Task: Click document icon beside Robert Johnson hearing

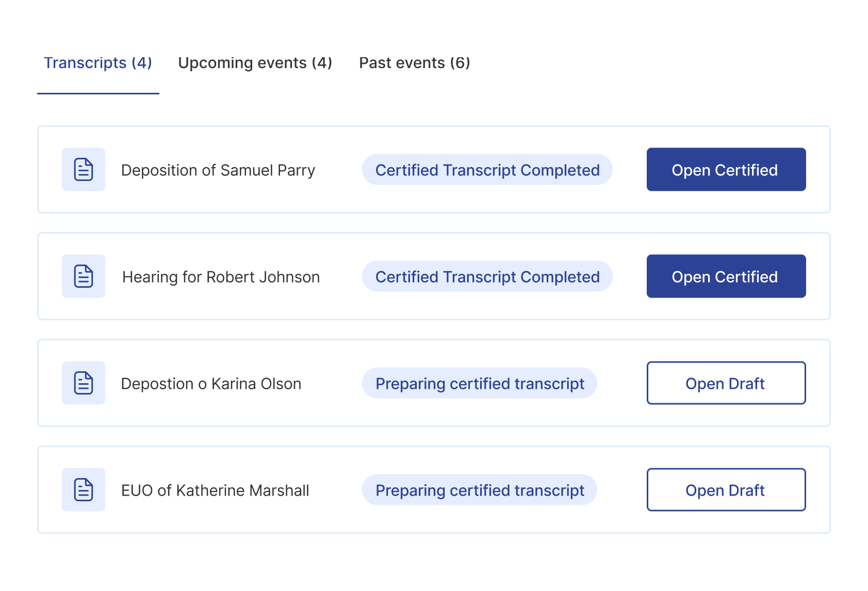Action: coord(84,276)
